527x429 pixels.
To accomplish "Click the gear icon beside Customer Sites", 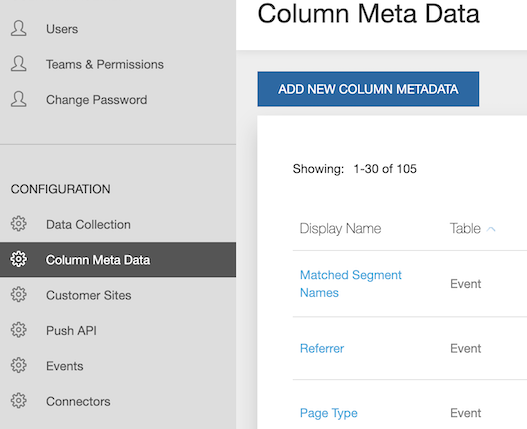I will pyautogui.click(x=18, y=295).
